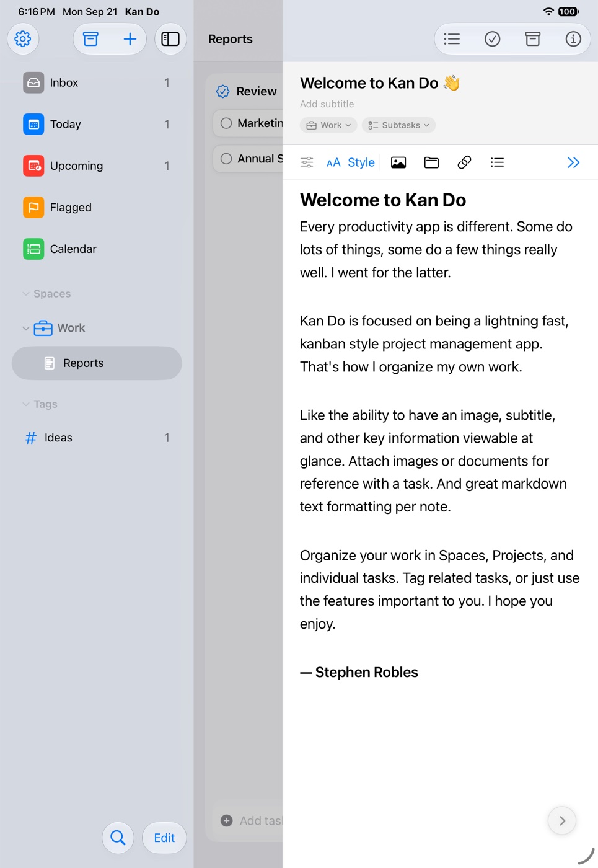Viewport: 598px width, 868px height.
Task: Tap the battery indicator
Action: [x=568, y=12]
